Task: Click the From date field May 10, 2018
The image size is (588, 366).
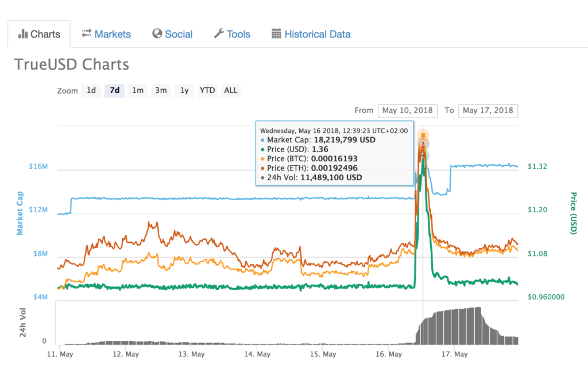Action: tap(408, 111)
